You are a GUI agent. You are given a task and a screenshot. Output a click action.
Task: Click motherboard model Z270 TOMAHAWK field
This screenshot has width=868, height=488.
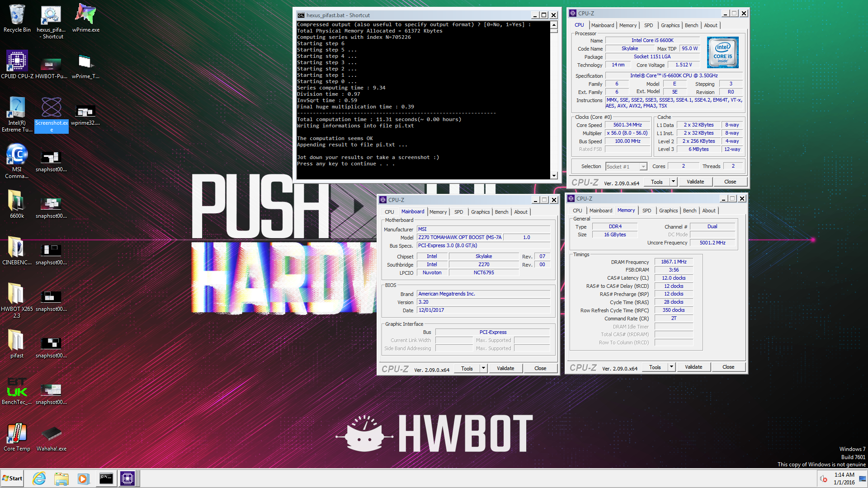(460, 237)
